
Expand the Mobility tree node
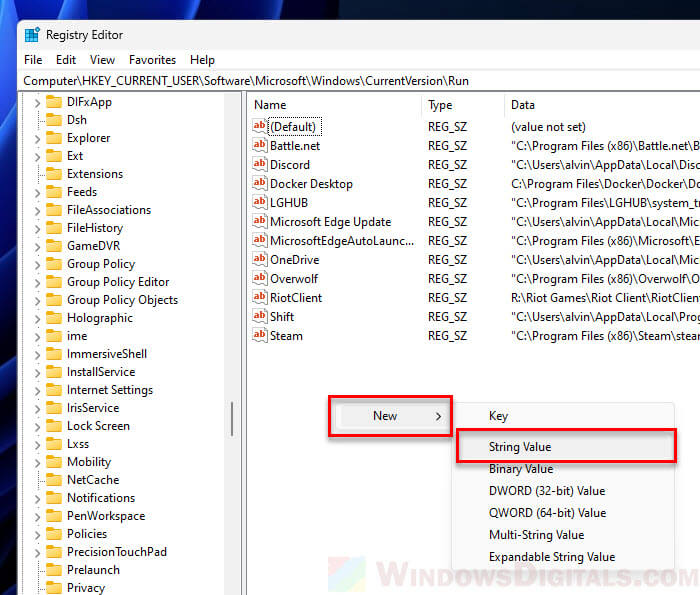coord(38,463)
